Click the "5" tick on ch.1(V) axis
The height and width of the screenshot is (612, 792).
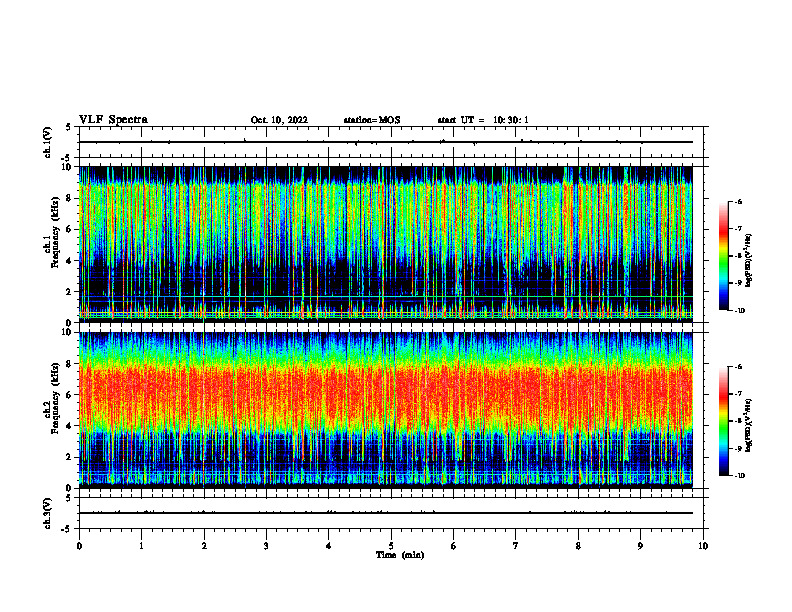pyautogui.click(x=68, y=127)
